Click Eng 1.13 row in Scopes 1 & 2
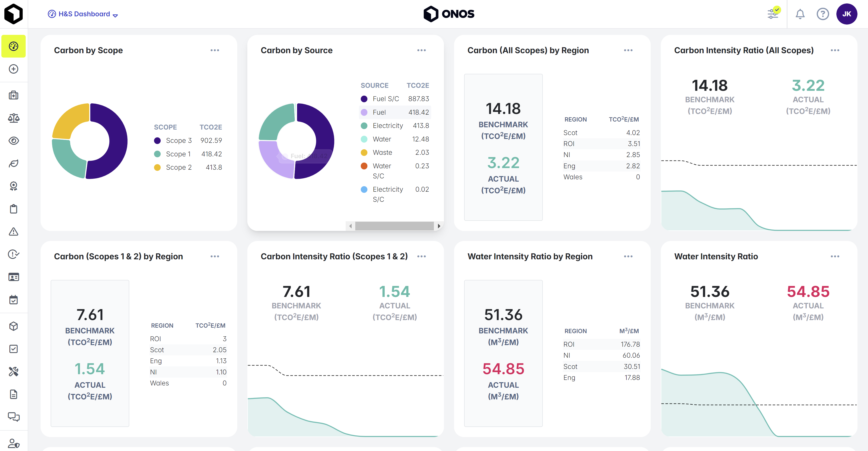 188,361
